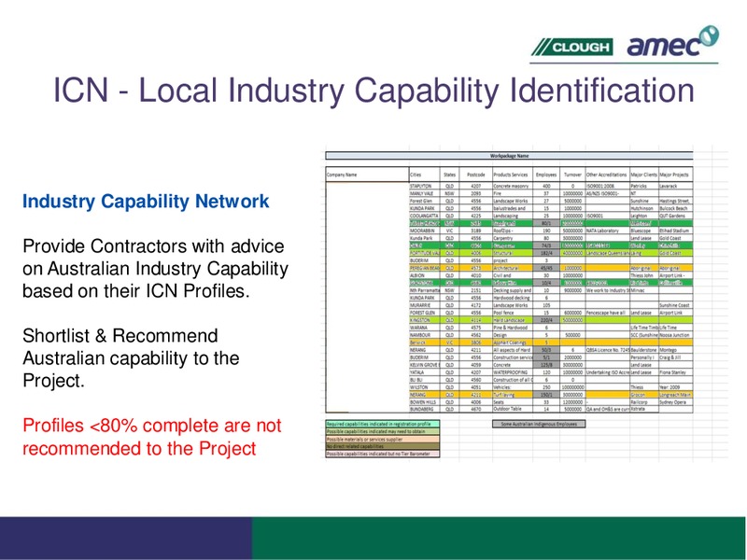Click the STAPLYTON city cell
Screen dimensions: 747x560
[425, 186]
